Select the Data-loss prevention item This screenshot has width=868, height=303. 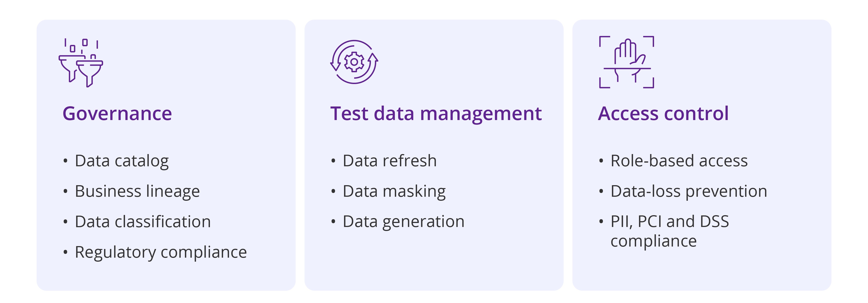[x=689, y=191]
